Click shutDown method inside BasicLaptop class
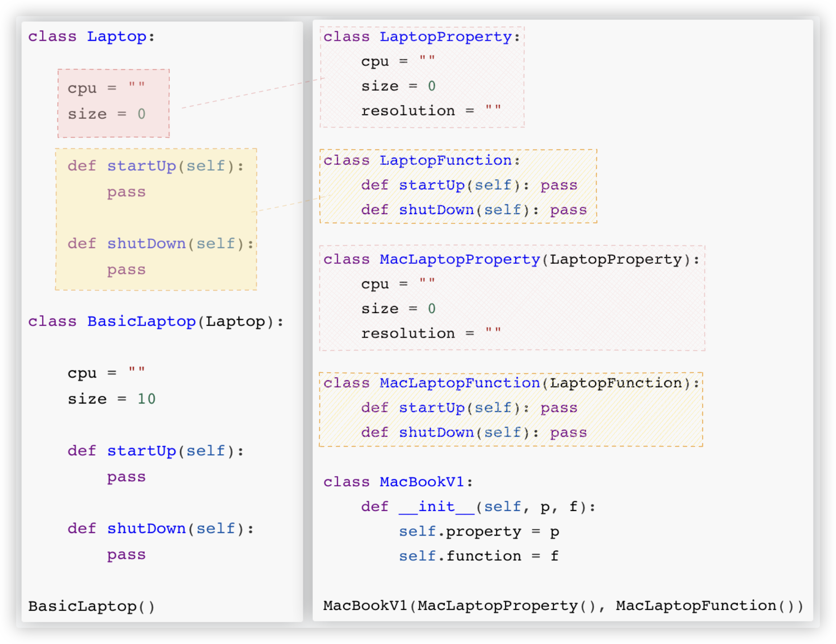This screenshot has width=836, height=644. point(146,529)
